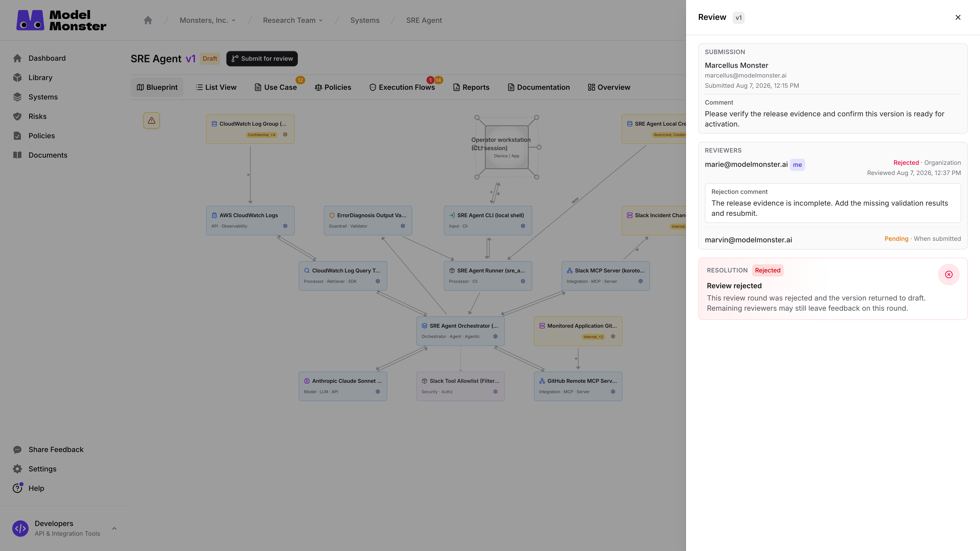Screen dimensions: 980x551
Task: Open settings gear on Anthropic Claude Sonnet node
Action: tap(378, 391)
